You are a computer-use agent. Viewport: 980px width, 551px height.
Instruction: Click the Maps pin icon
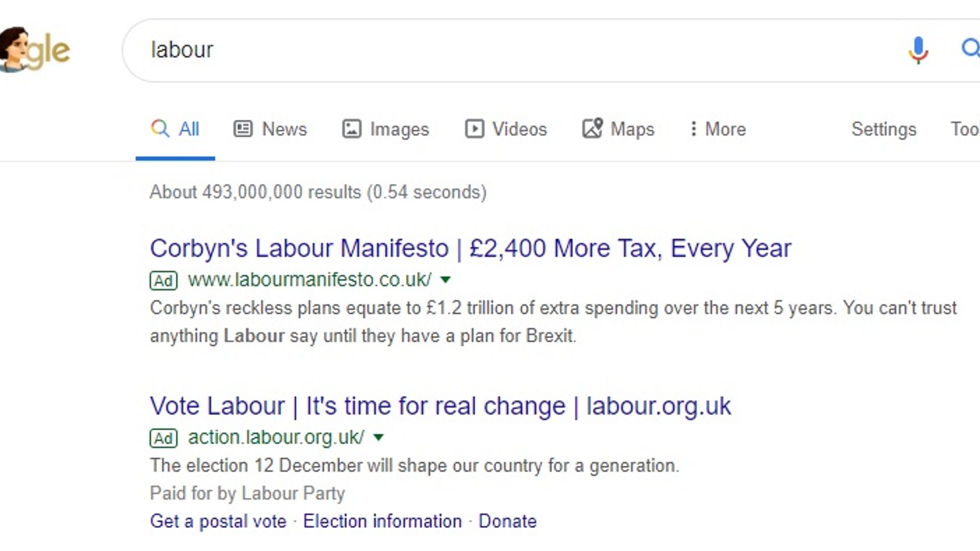pos(593,128)
